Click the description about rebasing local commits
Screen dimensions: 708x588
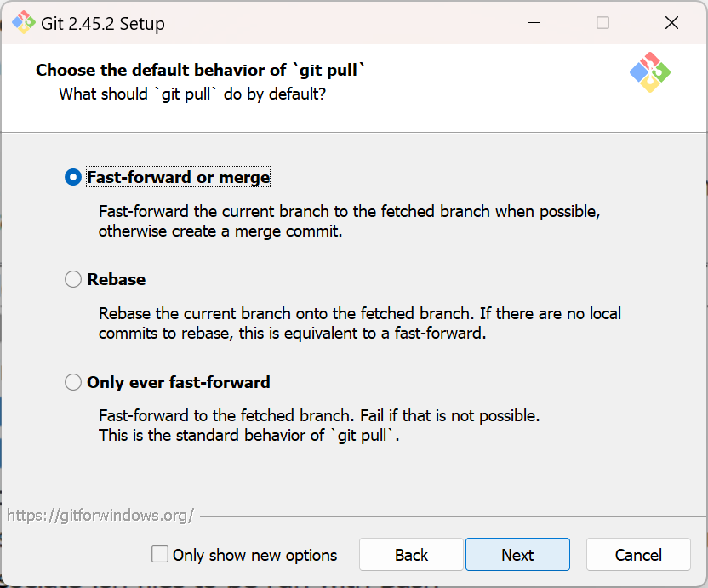click(360, 323)
